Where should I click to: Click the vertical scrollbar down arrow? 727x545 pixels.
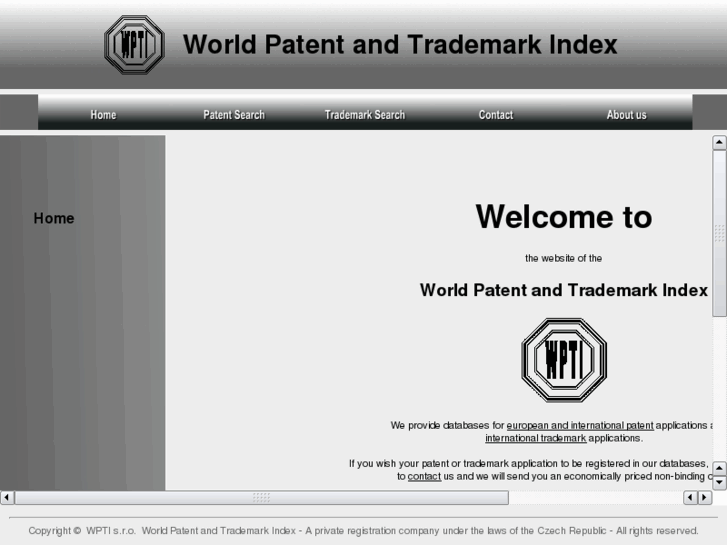(x=719, y=482)
